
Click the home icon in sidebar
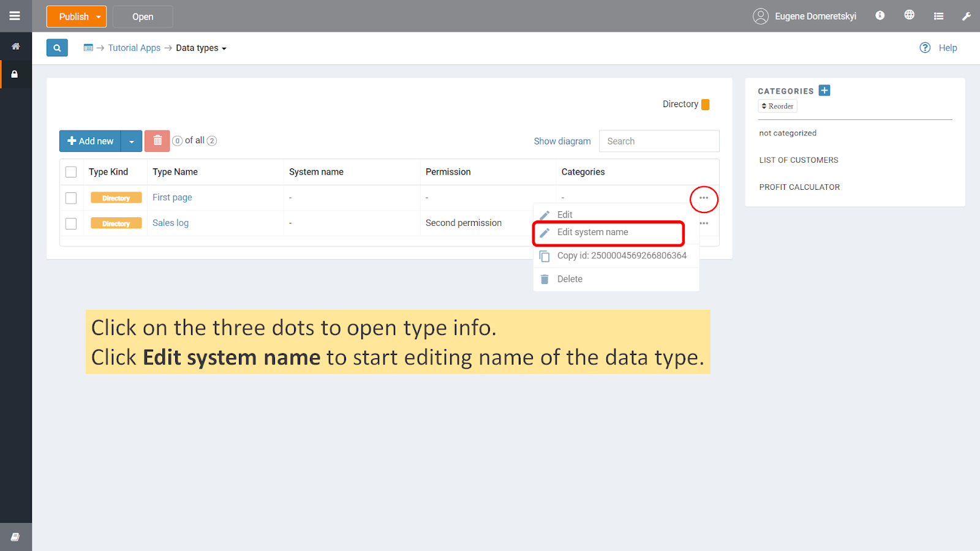pyautogui.click(x=15, y=47)
